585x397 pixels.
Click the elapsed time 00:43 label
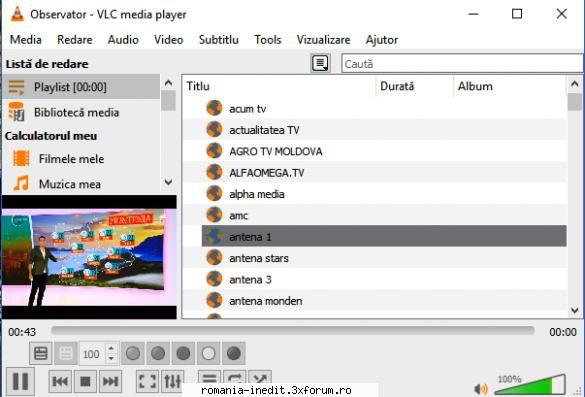(22, 332)
